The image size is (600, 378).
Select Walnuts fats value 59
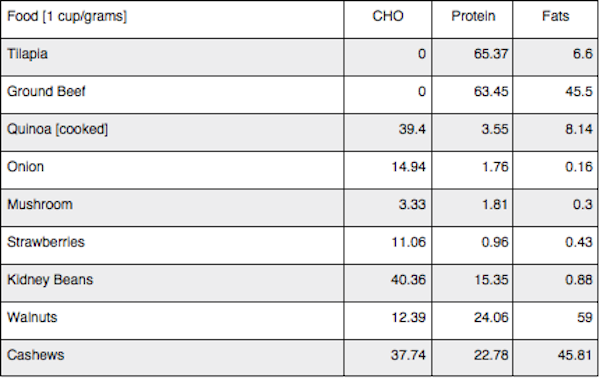pyautogui.click(x=584, y=318)
